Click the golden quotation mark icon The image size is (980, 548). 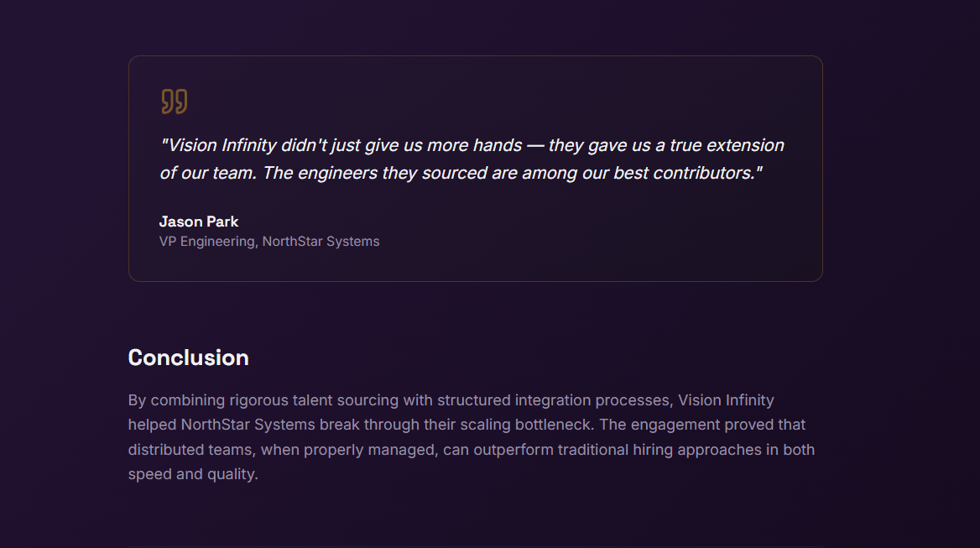click(x=174, y=102)
